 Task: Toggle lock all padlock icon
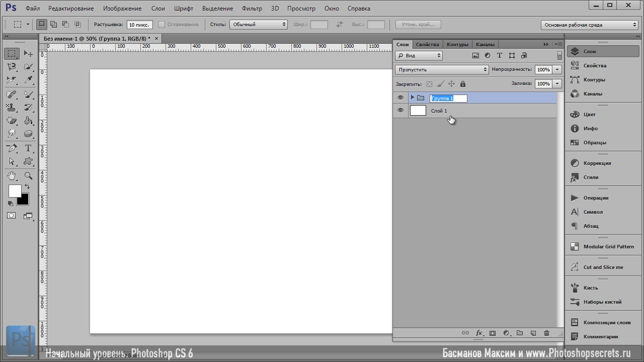pos(463,84)
